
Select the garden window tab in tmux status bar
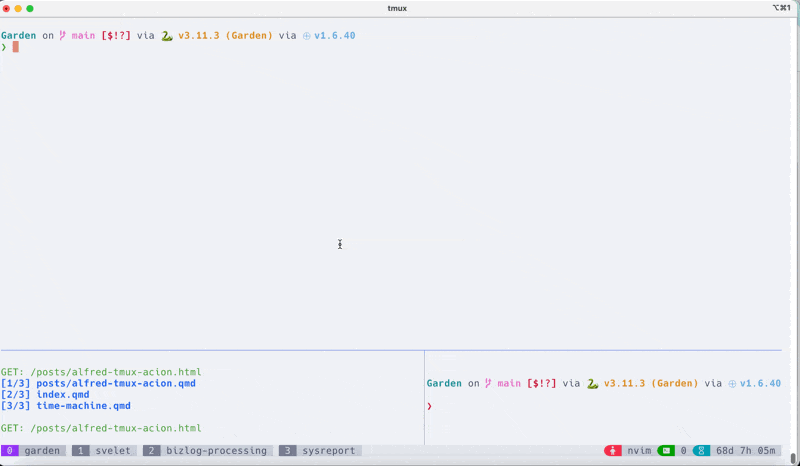[x=33, y=451]
